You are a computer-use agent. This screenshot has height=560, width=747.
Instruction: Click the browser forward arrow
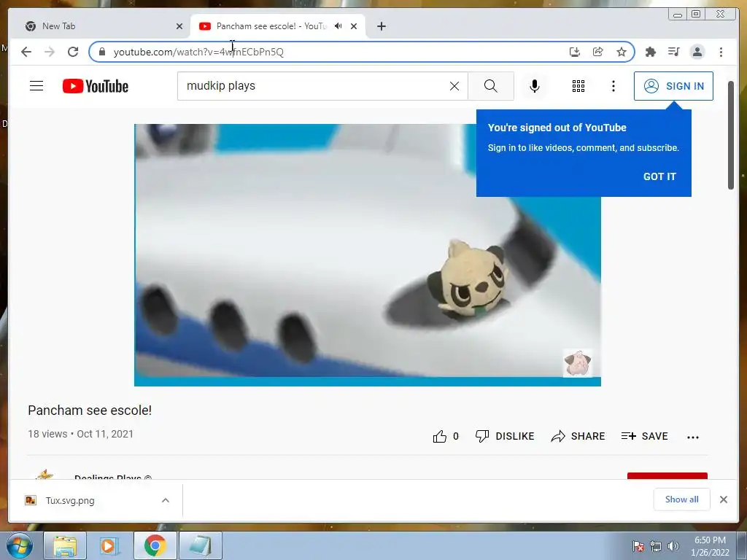(x=50, y=52)
